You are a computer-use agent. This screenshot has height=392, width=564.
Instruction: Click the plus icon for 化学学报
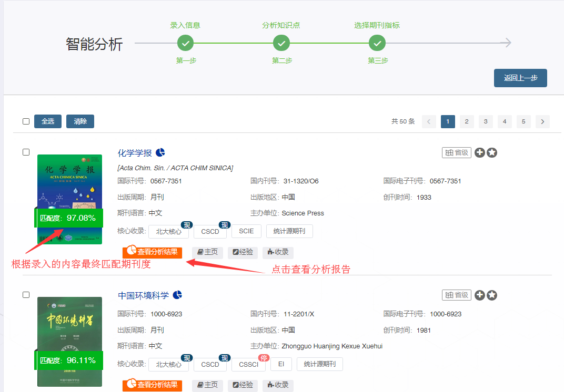tap(479, 153)
